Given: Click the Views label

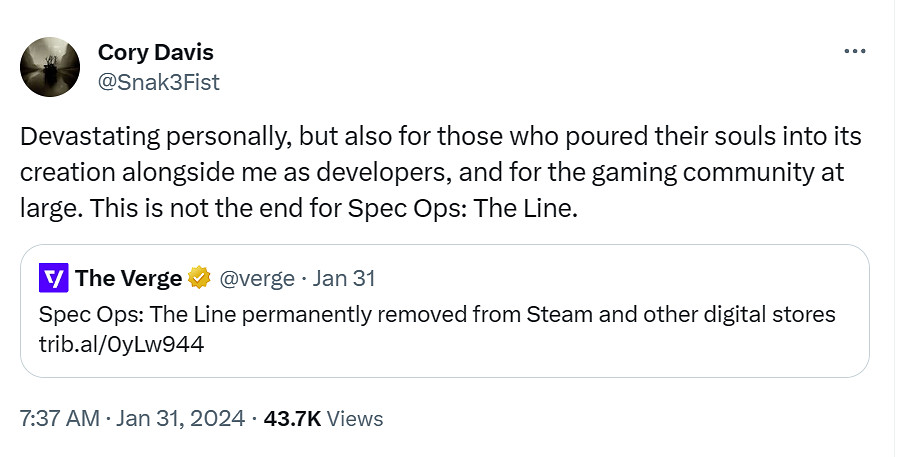Looking at the screenshot, I should pyautogui.click(x=355, y=419).
